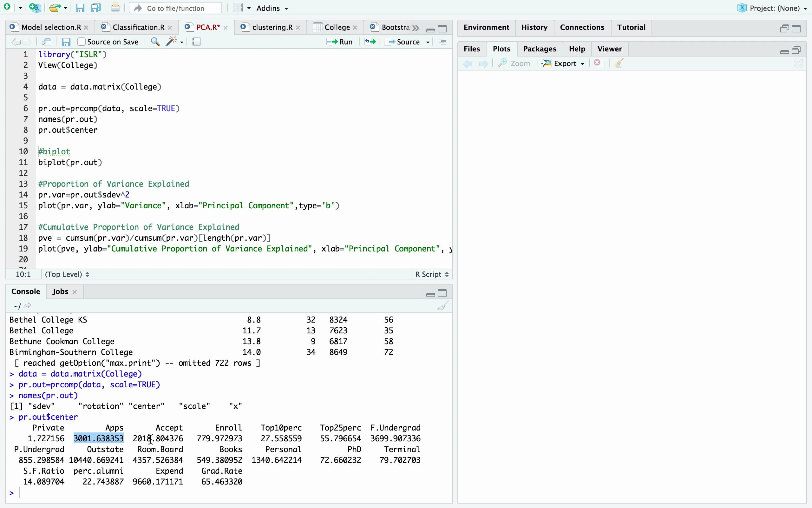Click the Show document outline icon
This screenshot has height=508, width=812.
click(x=442, y=42)
